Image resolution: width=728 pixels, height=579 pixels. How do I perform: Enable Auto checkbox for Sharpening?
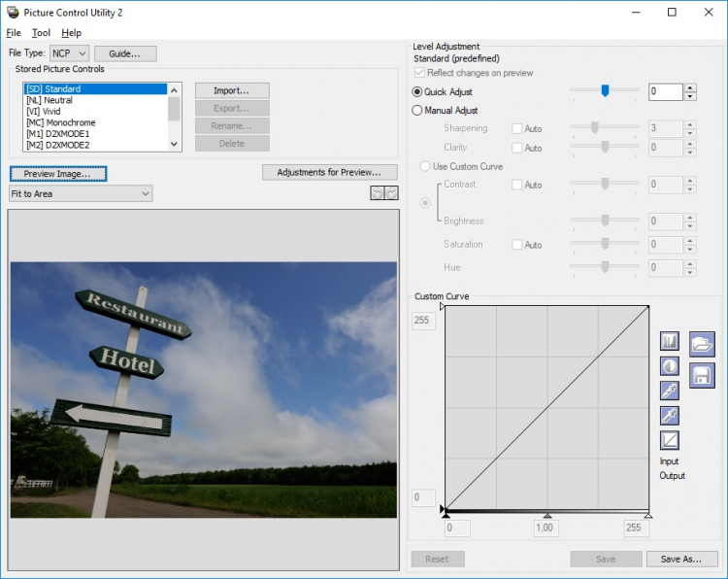(516, 128)
